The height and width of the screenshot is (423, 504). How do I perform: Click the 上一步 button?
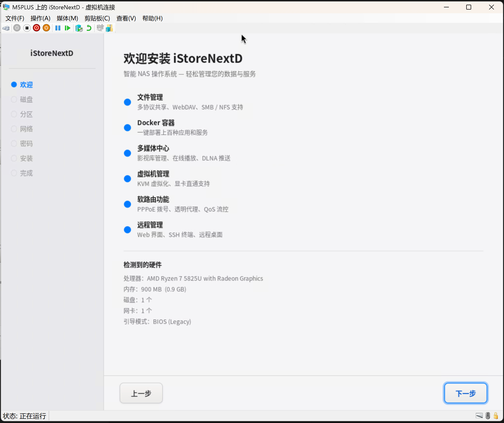click(x=141, y=393)
